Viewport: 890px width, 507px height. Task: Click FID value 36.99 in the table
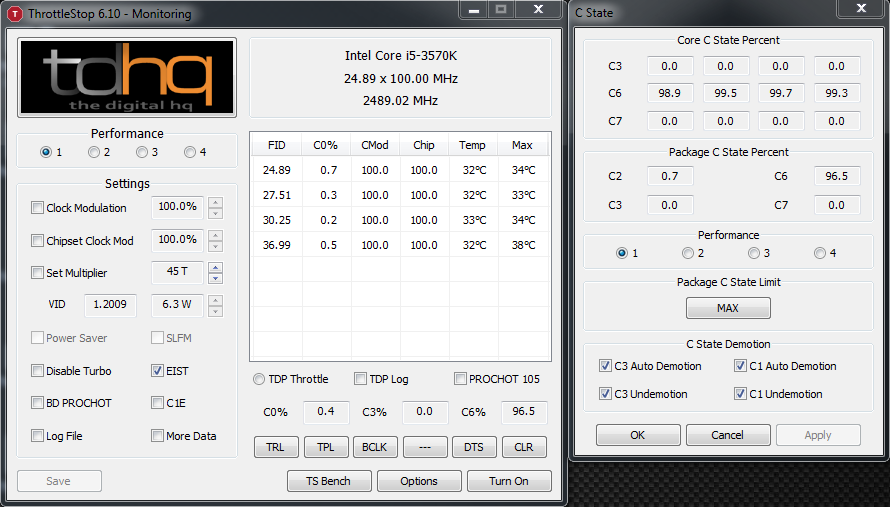(x=277, y=245)
